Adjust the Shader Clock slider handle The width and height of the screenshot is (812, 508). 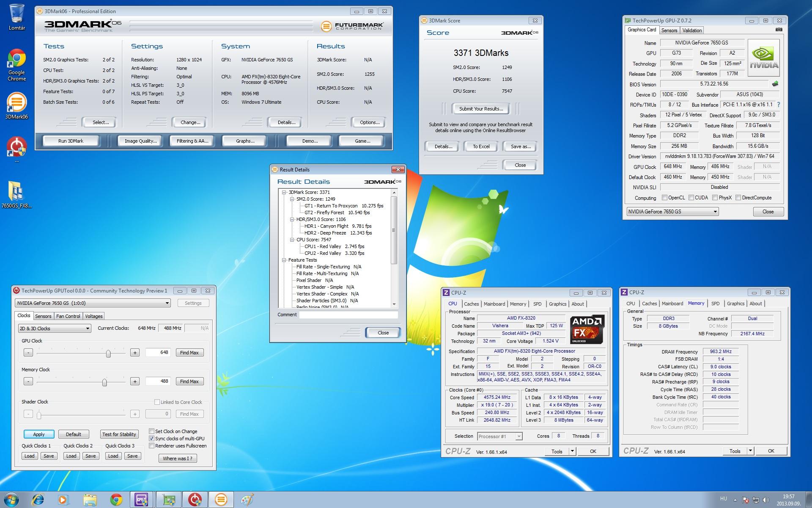(39, 415)
